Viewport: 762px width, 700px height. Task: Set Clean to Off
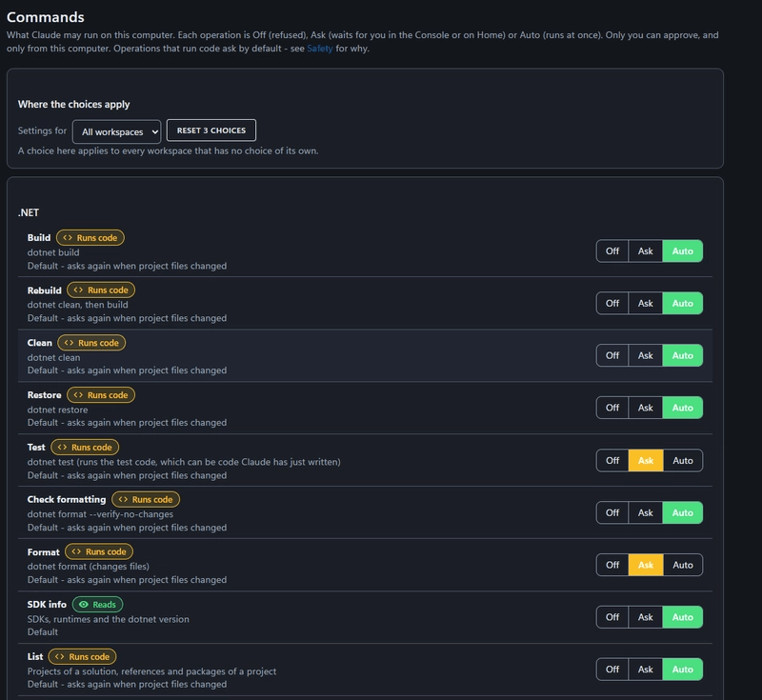coord(612,355)
